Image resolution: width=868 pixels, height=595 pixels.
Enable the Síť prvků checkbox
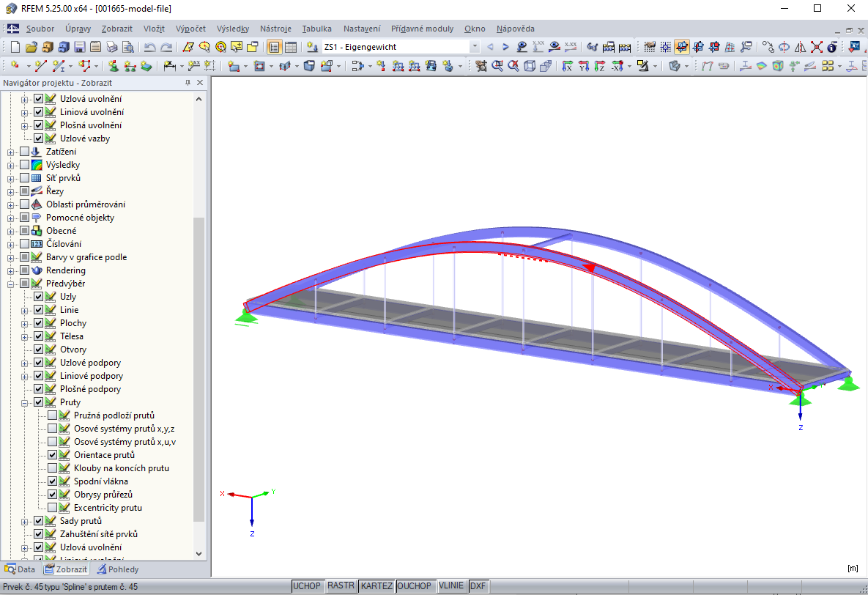pyautogui.click(x=24, y=178)
